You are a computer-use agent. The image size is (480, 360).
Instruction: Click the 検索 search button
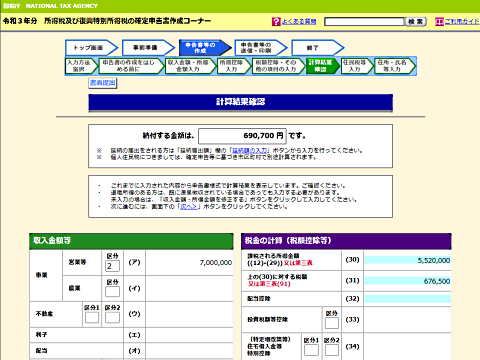coord(415,22)
